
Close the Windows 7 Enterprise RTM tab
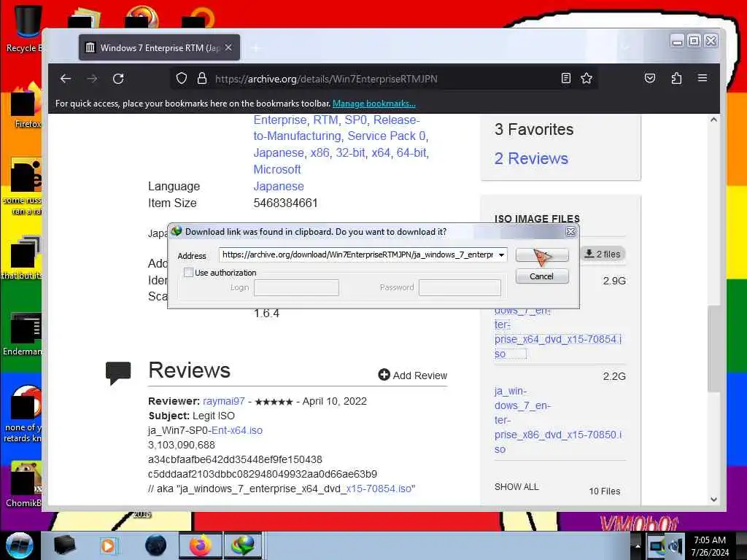(x=228, y=47)
